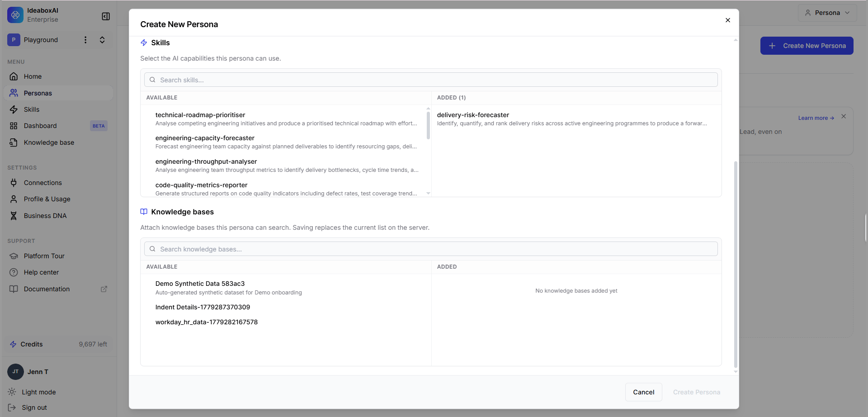Collapse the sidebar panel toggle icon
Screen dimensions: 868x417
(106, 16)
